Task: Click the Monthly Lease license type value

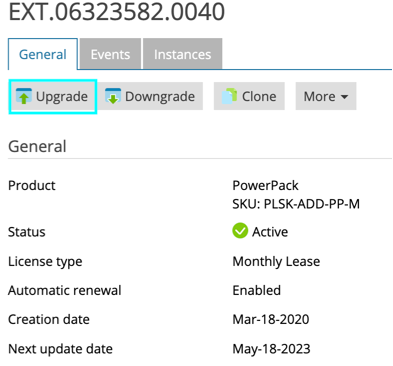Action: 276,261
